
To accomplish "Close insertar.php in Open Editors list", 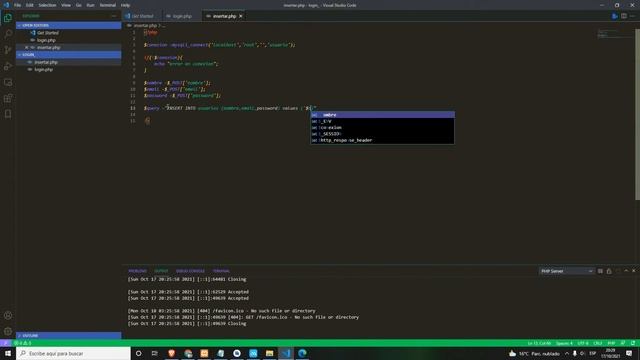I will (27, 47).
